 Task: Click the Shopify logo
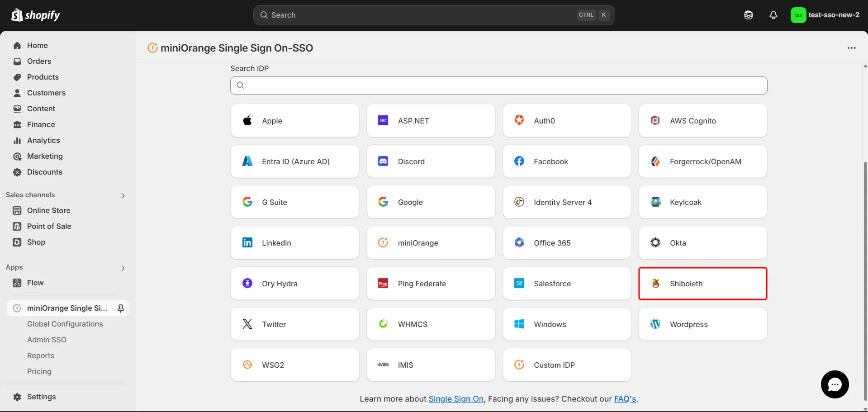(x=35, y=15)
